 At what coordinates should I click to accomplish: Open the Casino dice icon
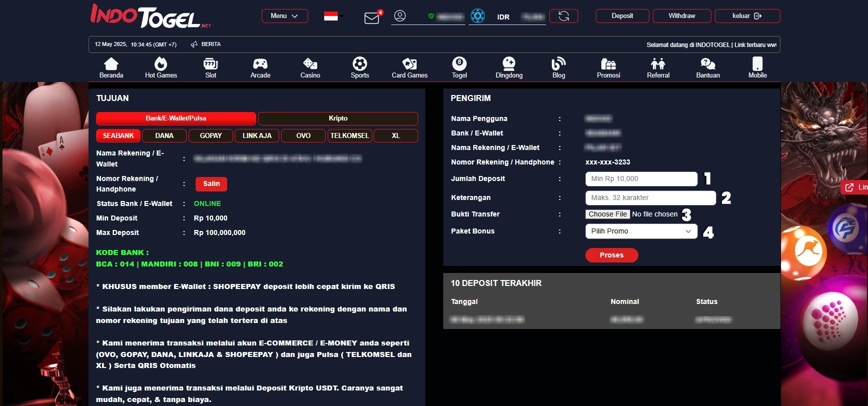point(310,63)
